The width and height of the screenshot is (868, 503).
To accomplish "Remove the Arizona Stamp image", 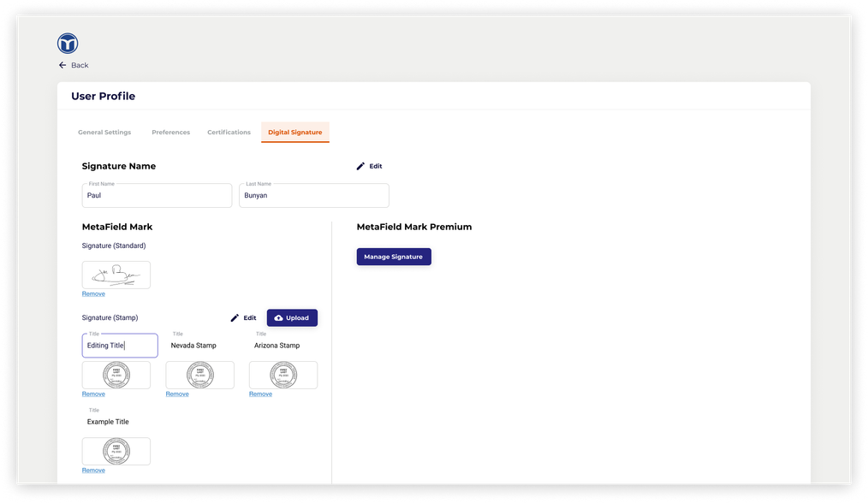I will point(260,394).
